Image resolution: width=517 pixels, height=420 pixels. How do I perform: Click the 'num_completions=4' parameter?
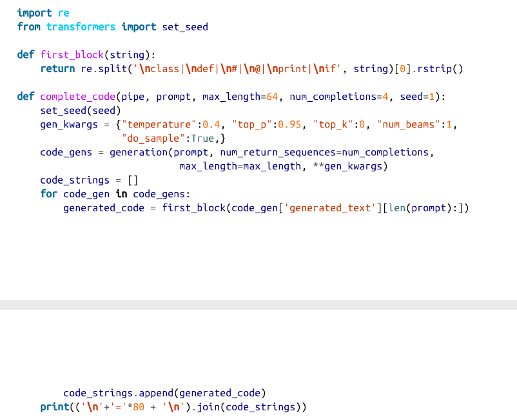point(339,97)
